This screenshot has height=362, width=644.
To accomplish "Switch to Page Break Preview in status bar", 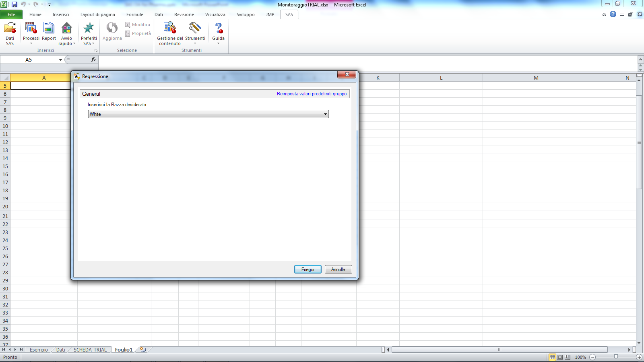I will tap(568, 357).
